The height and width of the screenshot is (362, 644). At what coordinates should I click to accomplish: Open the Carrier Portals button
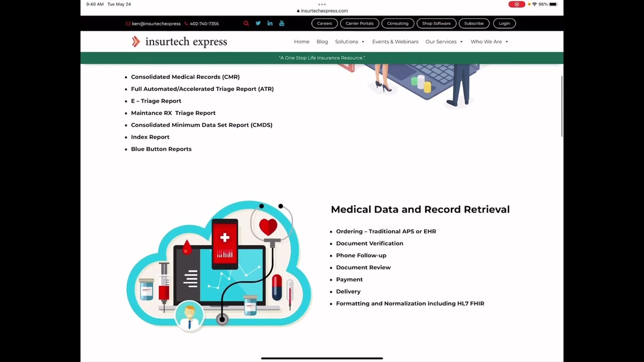(359, 23)
